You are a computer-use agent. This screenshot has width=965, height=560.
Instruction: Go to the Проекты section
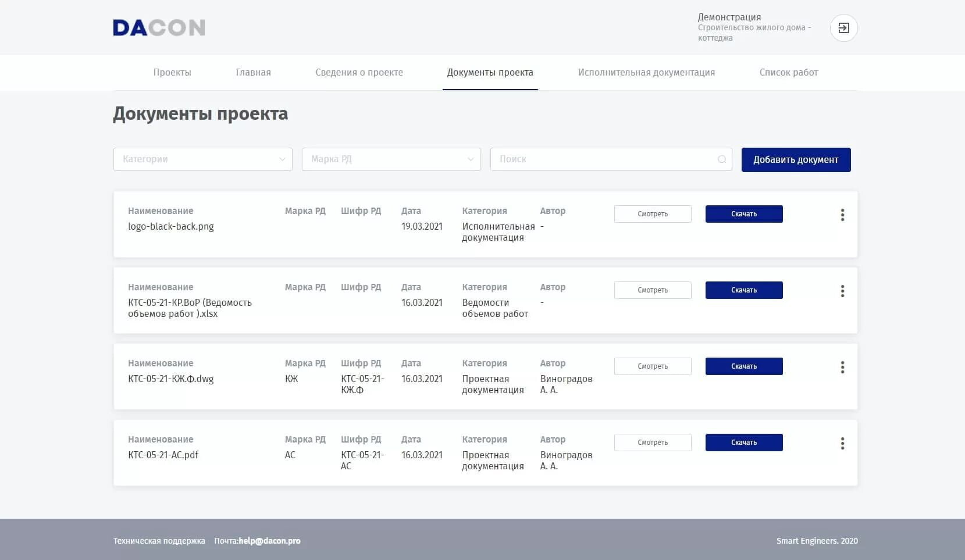point(172,72)
